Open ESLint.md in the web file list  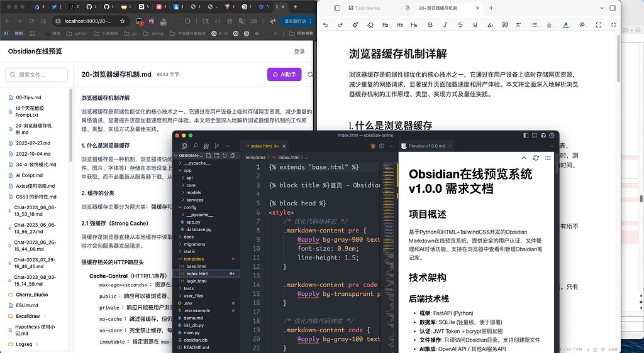pos(26,305)
